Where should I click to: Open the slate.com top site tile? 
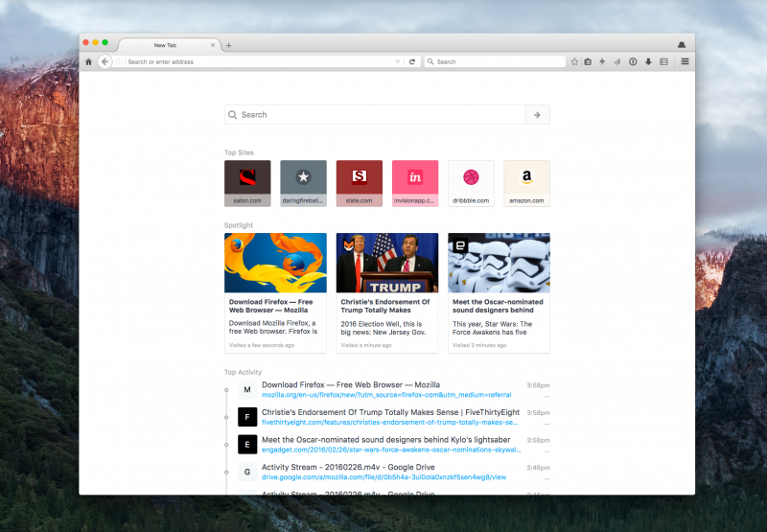point(359,183)
